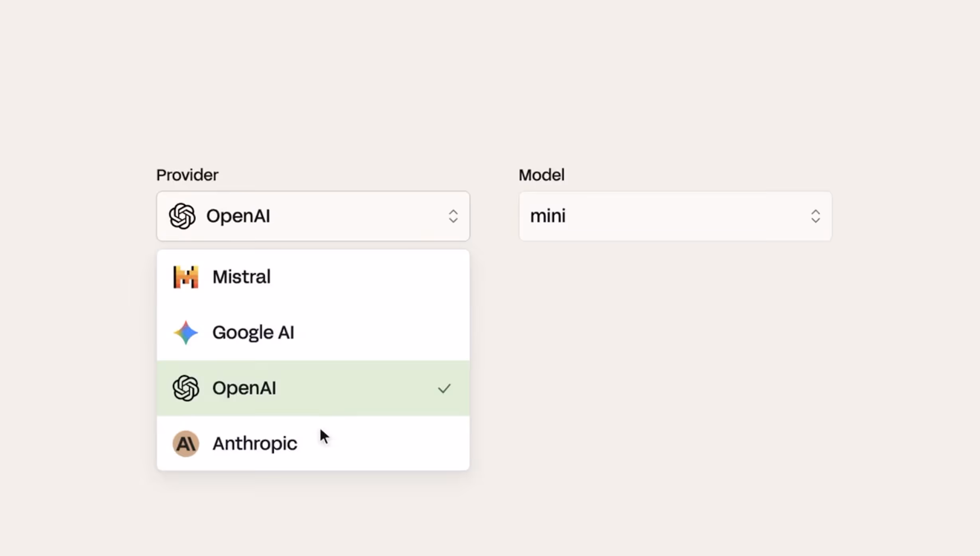
Task: Click the Mistral logo icon
Action: point(186,277)
